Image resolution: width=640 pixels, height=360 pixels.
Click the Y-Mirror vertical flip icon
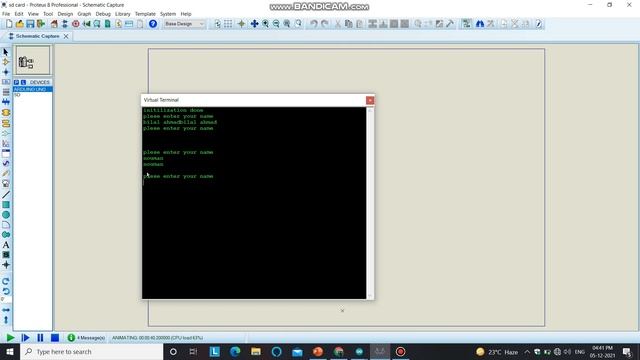(x=6, y=320)
